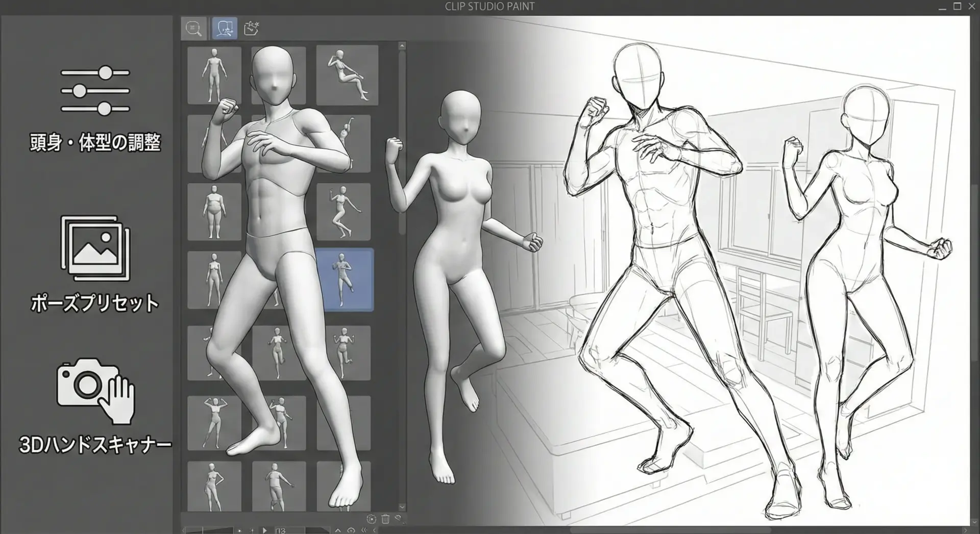Click the value field showing 13
This screenshot has width=980, height=534.
[289, 530]
